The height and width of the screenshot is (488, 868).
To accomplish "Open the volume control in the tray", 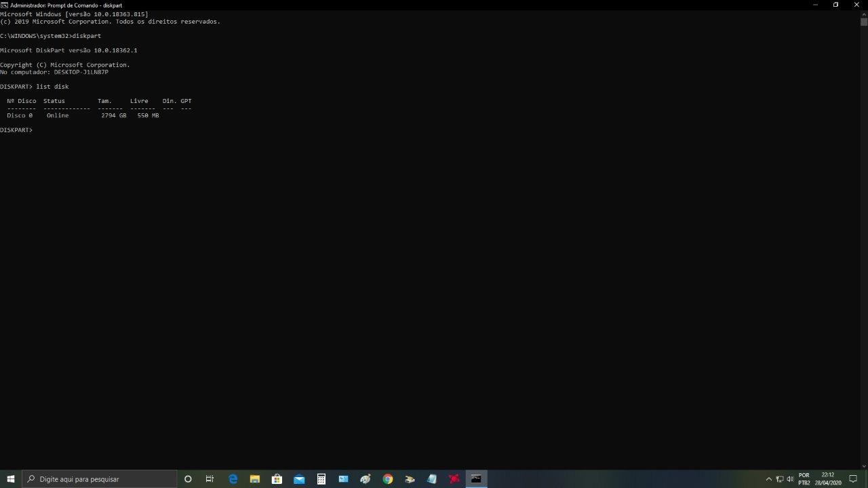I will tap(790, 479).
